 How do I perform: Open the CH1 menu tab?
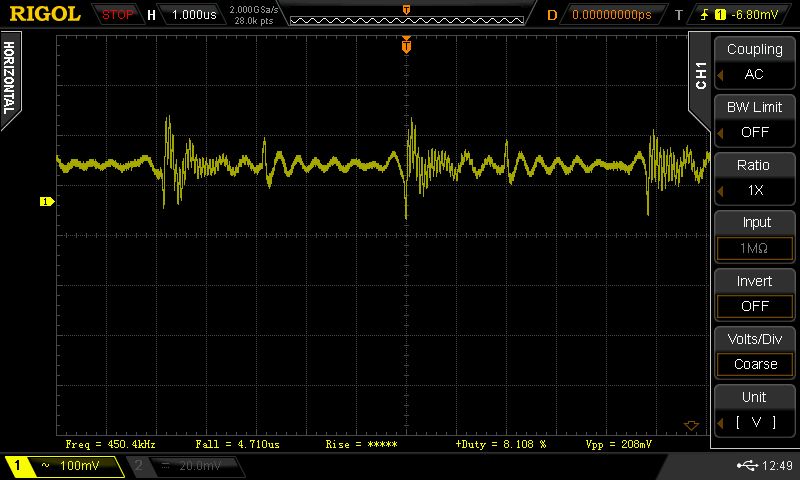tap(701, 75)
